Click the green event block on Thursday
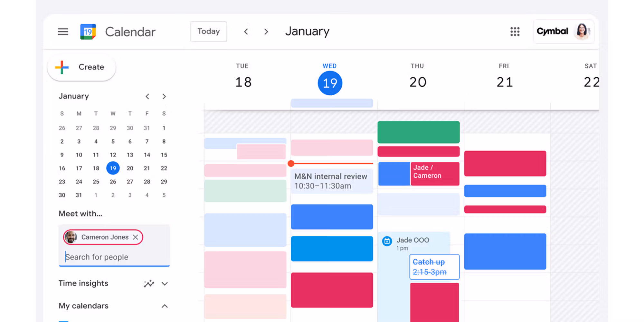Image resolution: width=644 pixels, height=322 pixels. coord(419,132)
